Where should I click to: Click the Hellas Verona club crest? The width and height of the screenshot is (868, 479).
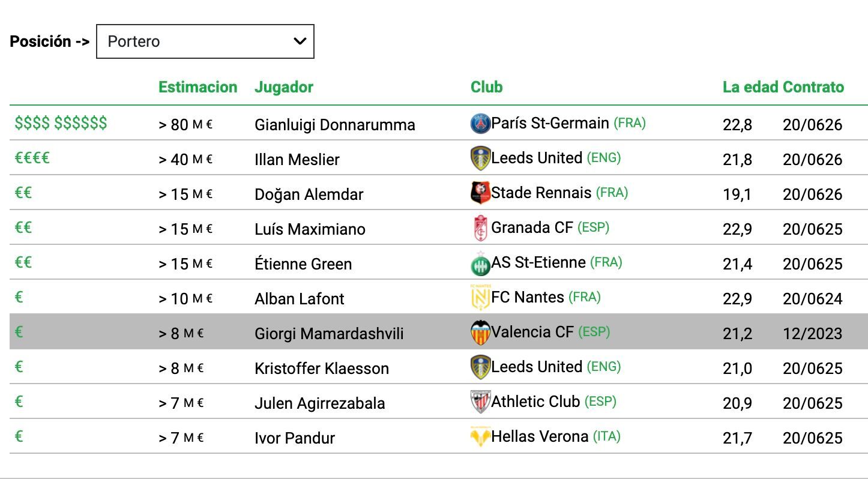coord(480,437)
